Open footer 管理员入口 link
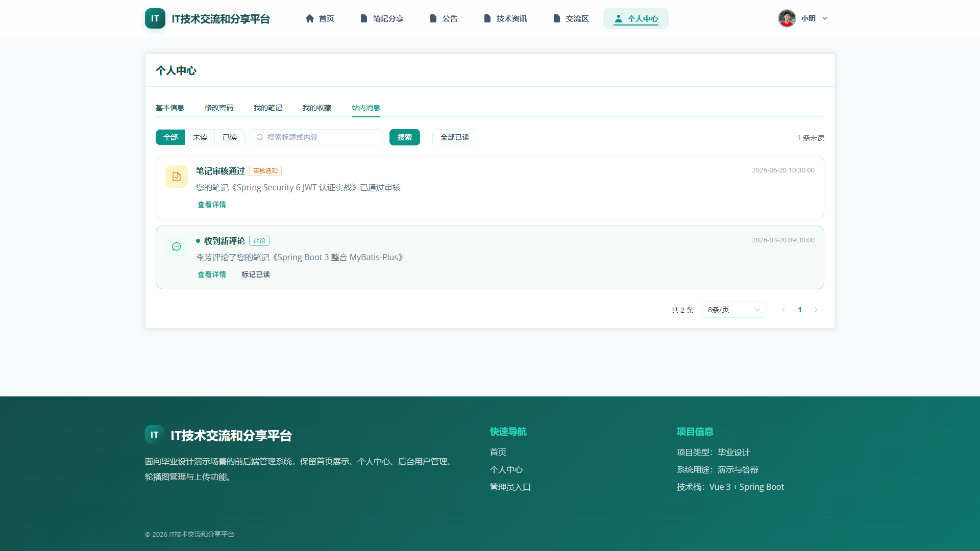This screenshot has width=980, height=551. (x=510, y=487)
